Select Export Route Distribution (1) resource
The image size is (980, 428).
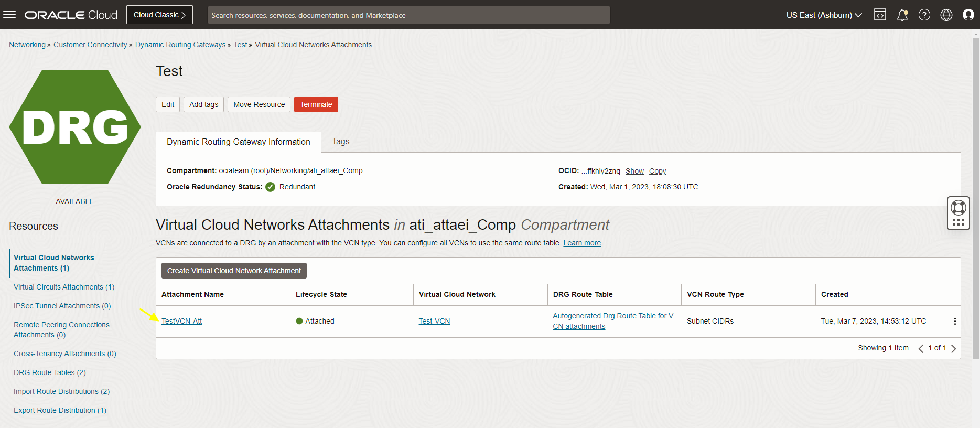click(x=60, y=410)
